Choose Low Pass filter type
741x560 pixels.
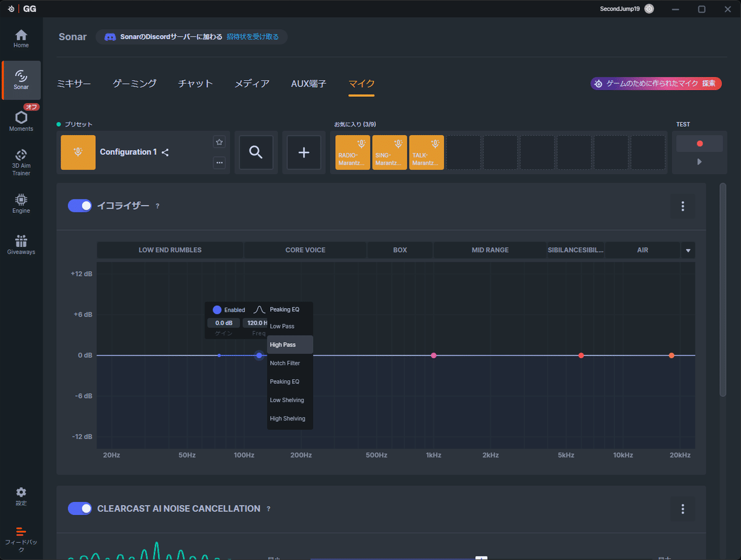click(x=290, y=326)
